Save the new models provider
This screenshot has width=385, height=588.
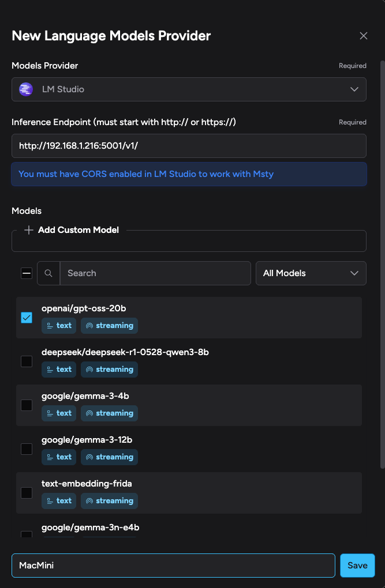pos(357,566)
